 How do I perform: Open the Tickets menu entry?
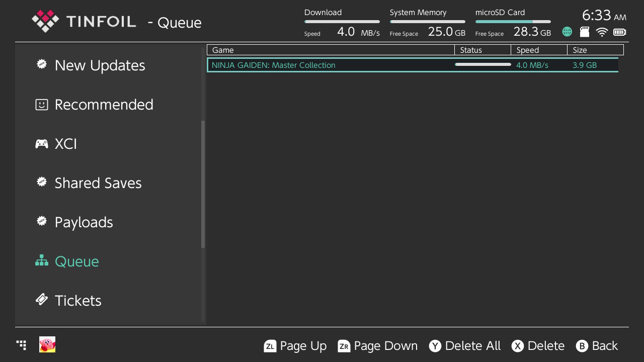tap(108, 301)
